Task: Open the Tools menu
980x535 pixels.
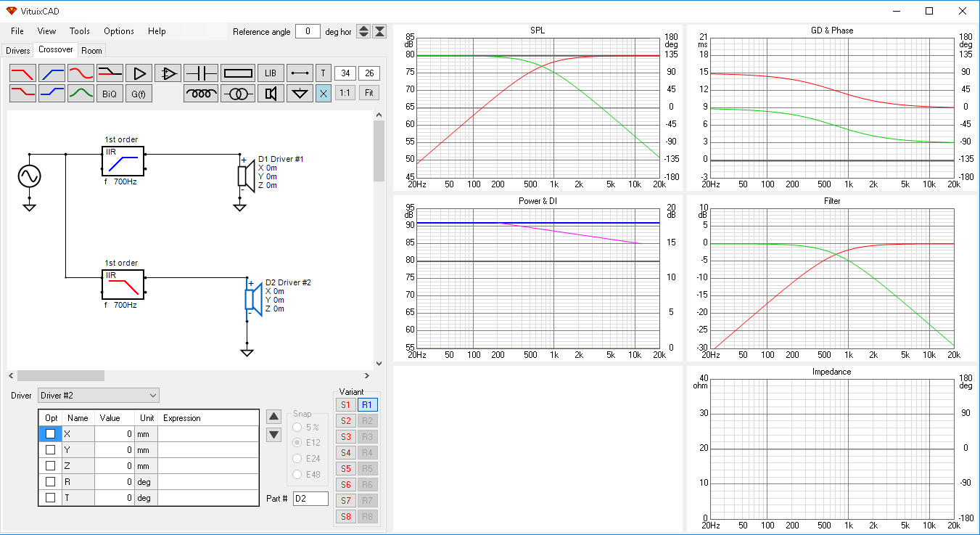Action: 80,31
